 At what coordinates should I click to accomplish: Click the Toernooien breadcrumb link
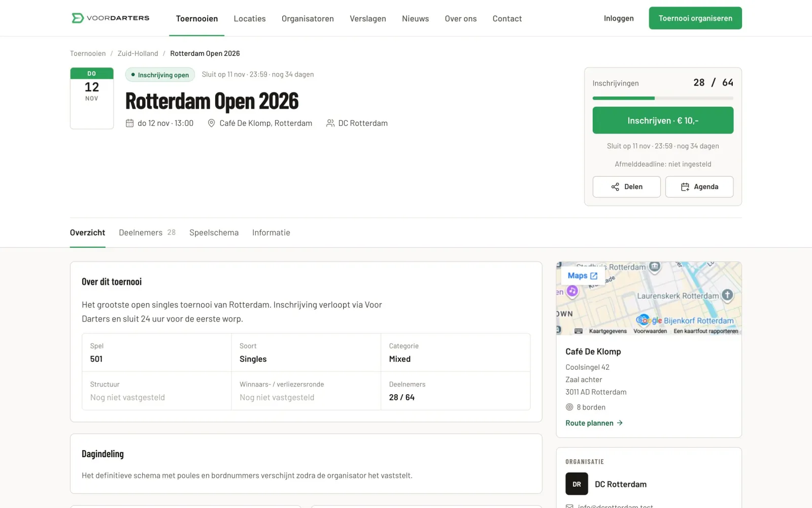point(88,53)
